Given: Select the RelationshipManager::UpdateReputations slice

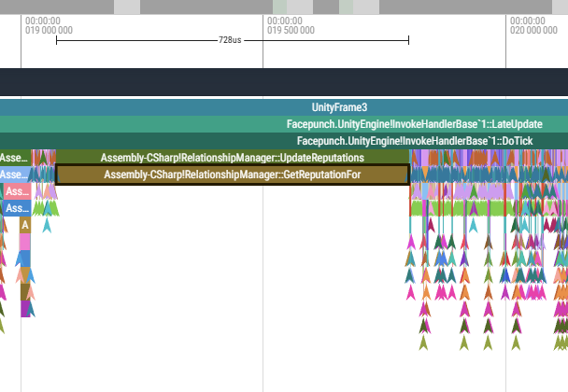Looking at the screenshot, I should [x=233, y=158].
